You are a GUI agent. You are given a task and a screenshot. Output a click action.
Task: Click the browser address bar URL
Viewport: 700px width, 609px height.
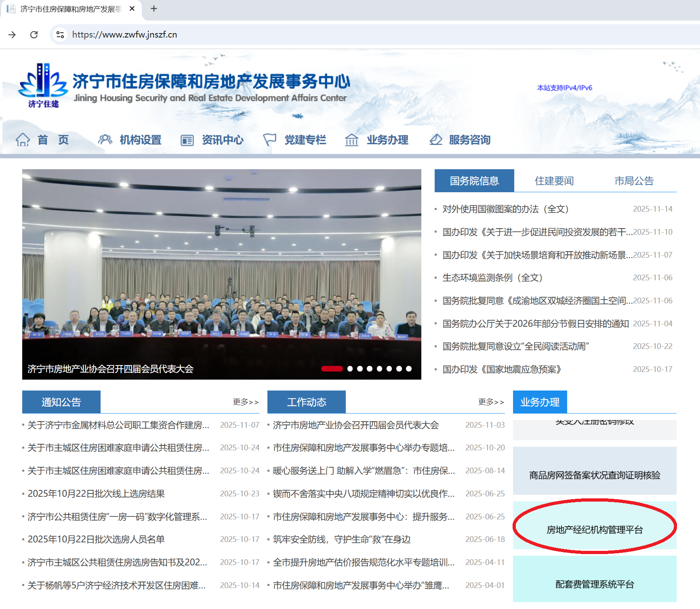[124, 35]
